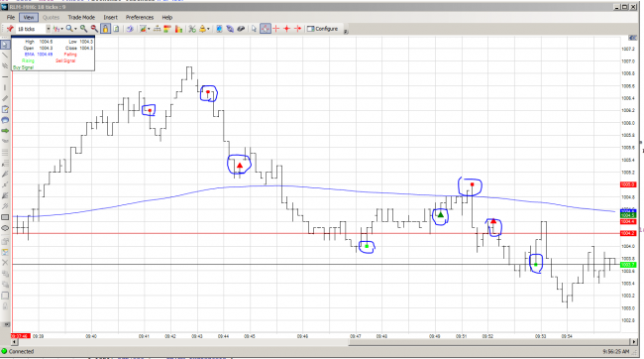Click the red 1005.0 price label
This screenshot has width=644, height=359.
pos(628,184)
